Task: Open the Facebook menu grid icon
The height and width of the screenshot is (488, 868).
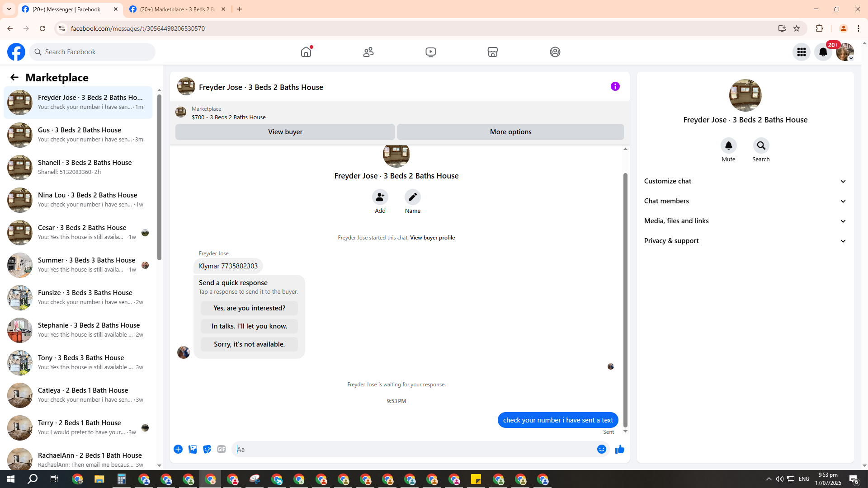Action: tap(802, 52)
